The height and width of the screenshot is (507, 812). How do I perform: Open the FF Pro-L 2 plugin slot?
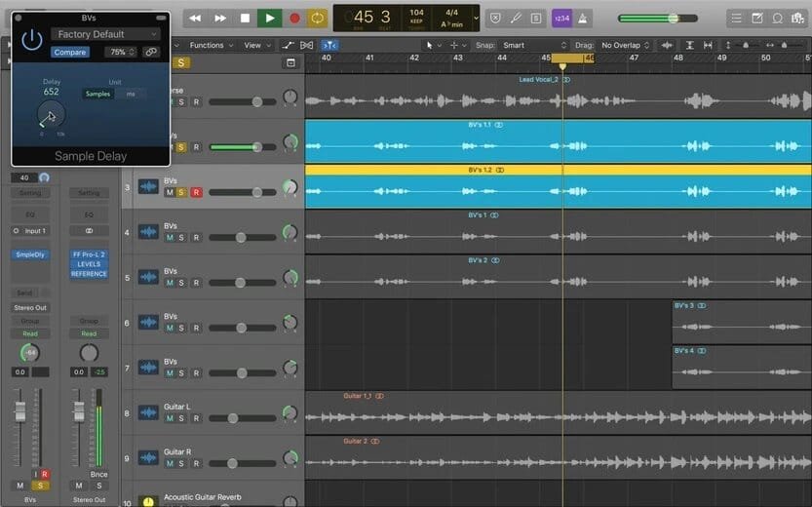[x=89, y=254]
